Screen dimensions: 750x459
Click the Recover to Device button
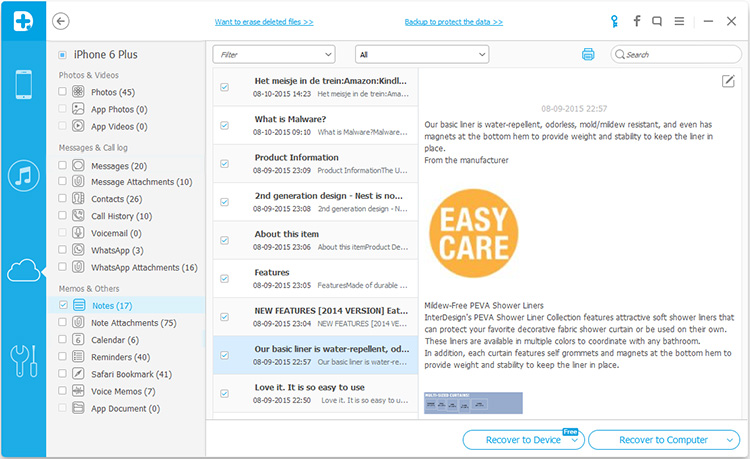pos(523,440)
